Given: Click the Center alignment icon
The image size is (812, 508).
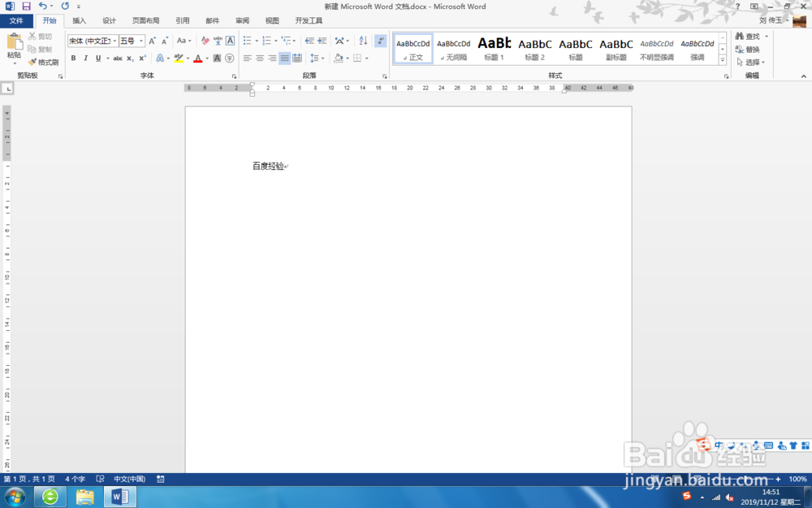Looking at the screenshot, I should [x=260, y=58].
